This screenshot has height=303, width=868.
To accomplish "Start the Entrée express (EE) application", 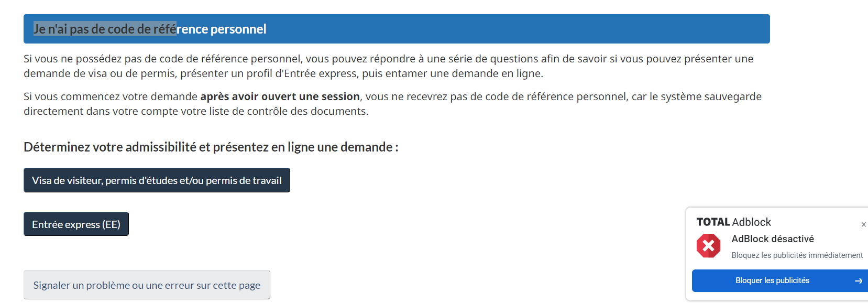I will click(76, 224).
